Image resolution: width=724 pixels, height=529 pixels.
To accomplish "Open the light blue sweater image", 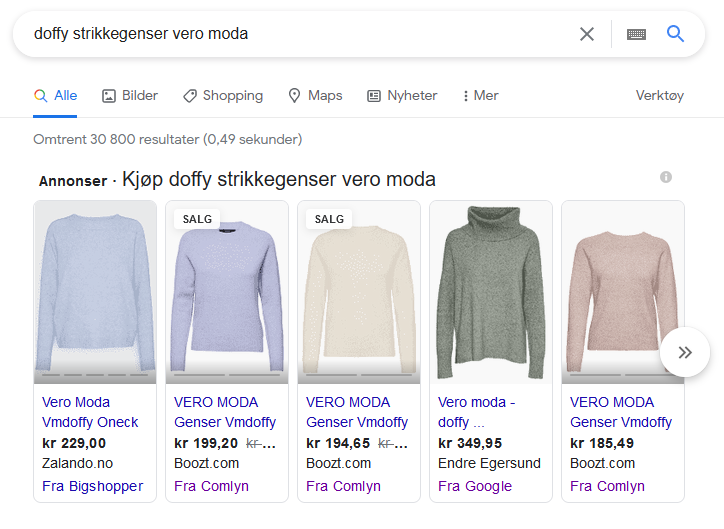I will (x=95, y=292).
